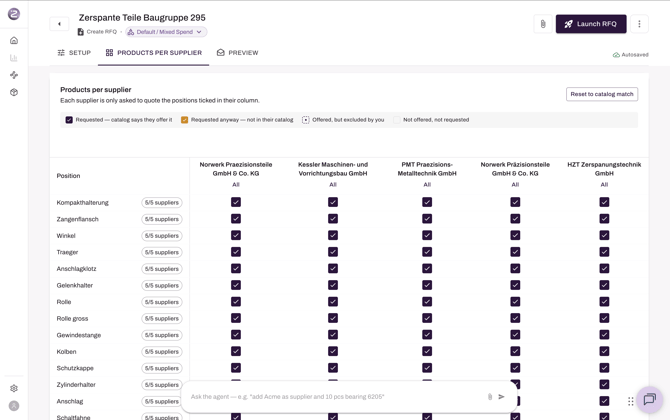
Task: Uncheck Anschlagklotz for HZT Zerspanungstechnik
Action: pos(604,268)
